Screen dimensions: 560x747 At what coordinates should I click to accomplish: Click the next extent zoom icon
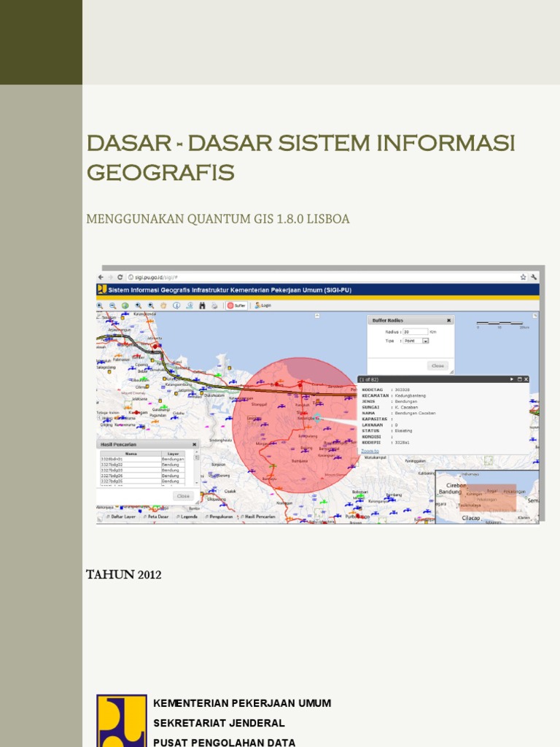(150, 306)
